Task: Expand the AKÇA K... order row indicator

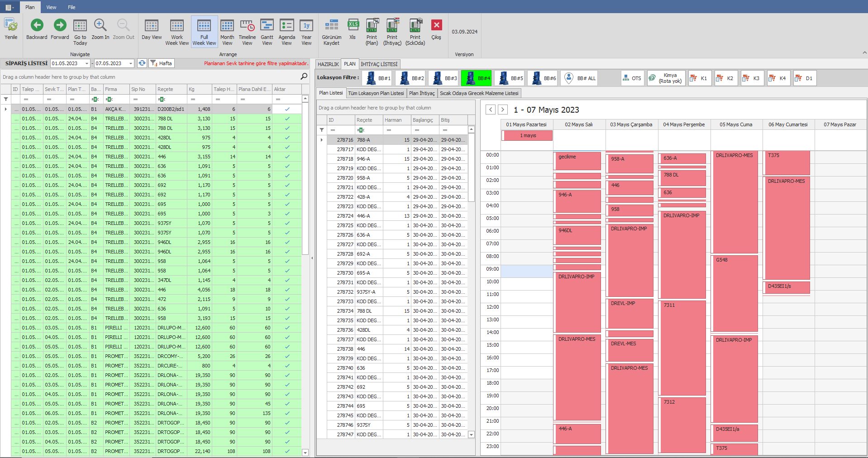Action: click(5, 109)
